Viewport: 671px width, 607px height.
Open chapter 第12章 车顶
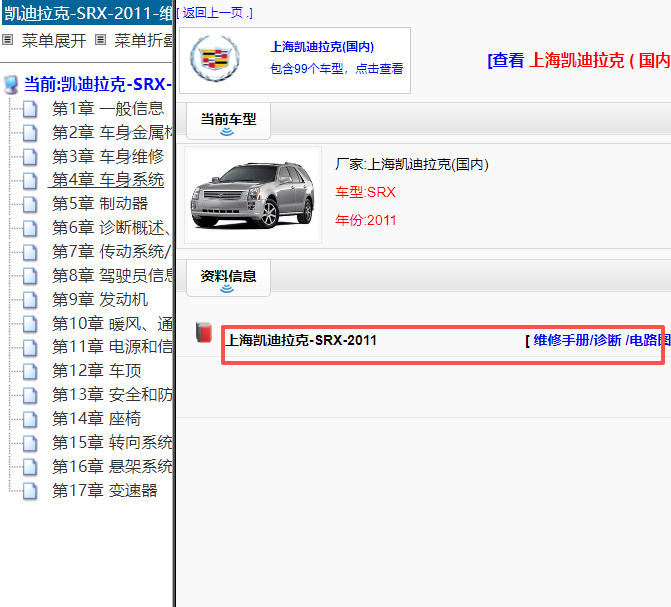97,372
